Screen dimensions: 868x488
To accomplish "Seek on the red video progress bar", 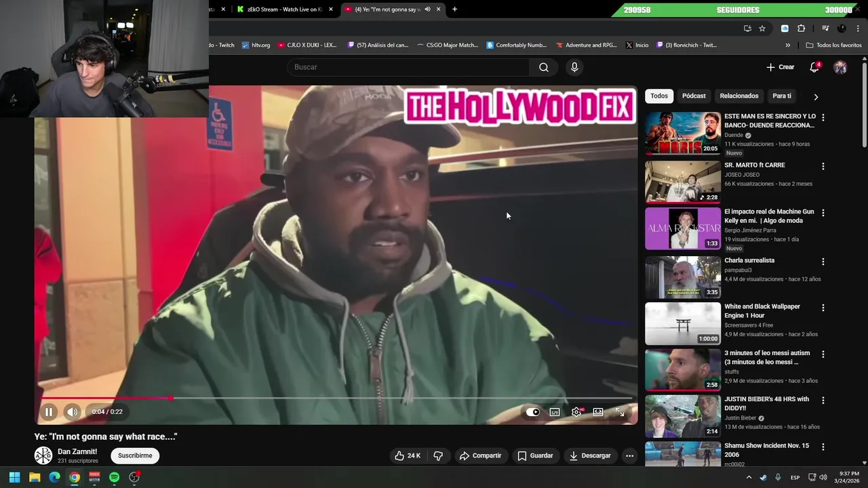I will coord(336,398).
